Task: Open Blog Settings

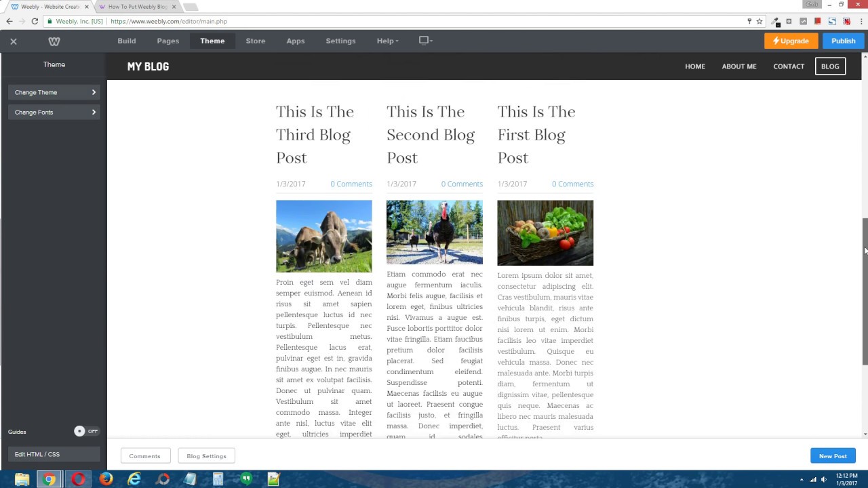Action: point(206,456)
